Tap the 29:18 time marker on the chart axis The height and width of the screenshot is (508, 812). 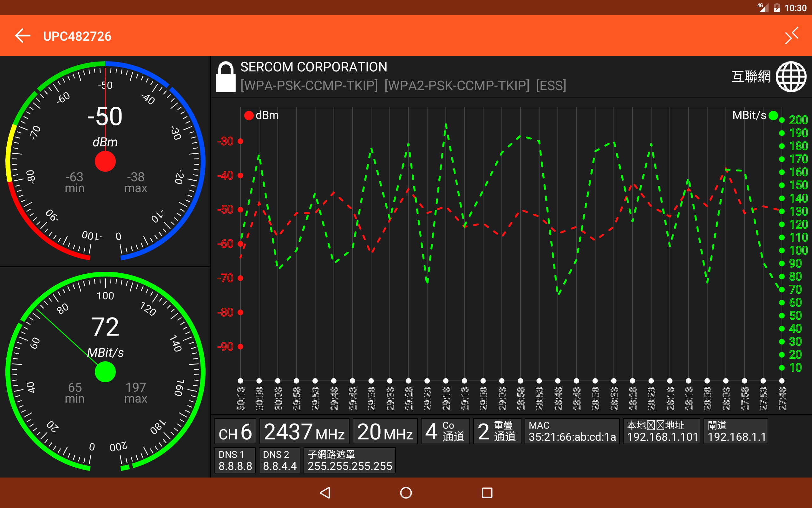click(x=446, y=399)
